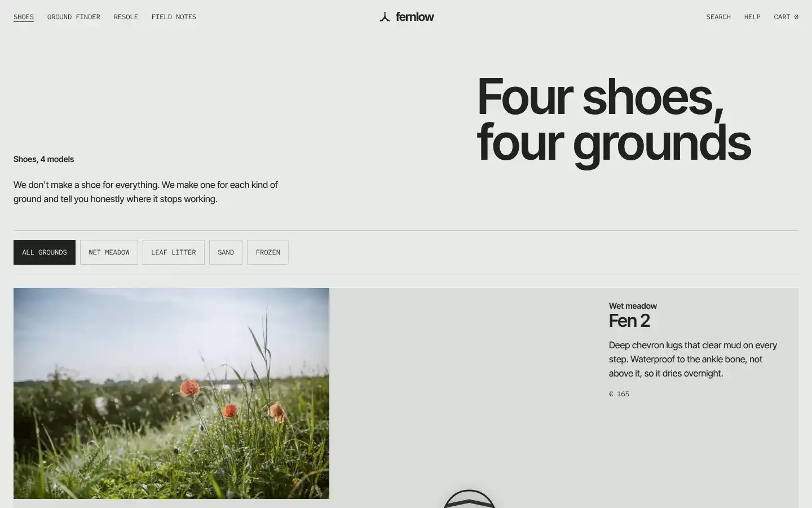Image resolution: width=812 pixels, height=508 pixels.
Task: View the Cart 0 link
Action: tap(786, 17)
